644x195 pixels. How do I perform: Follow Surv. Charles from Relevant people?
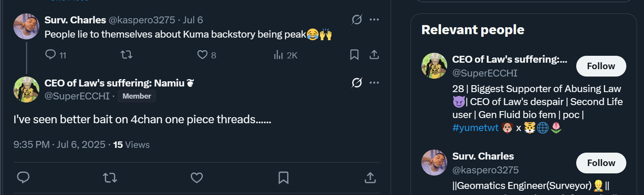tap(601, 163)
